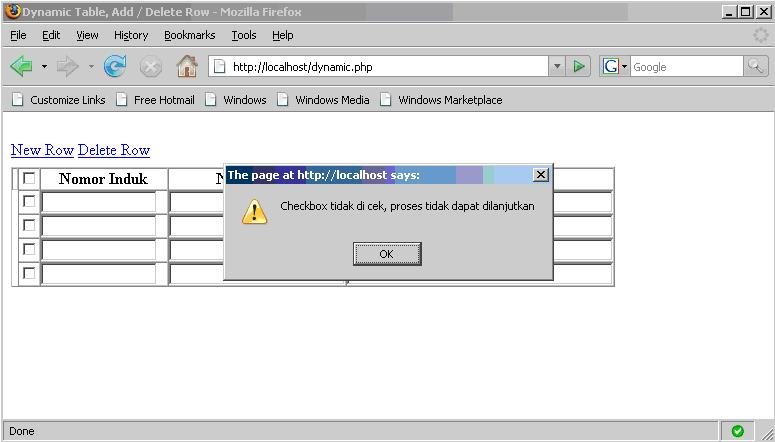The width and height of the screenshot is (775, 442).
Task: Click the Google search input box
Action: [687, 66]
